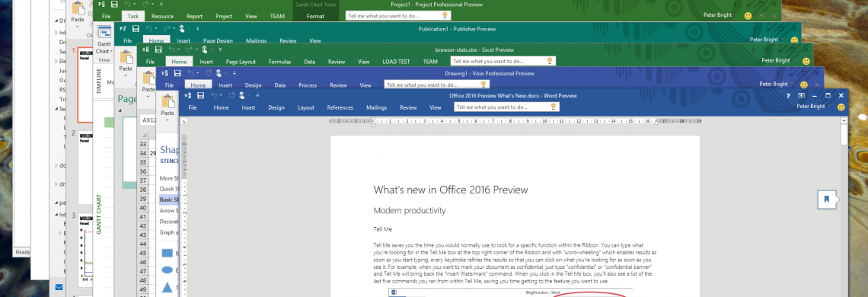The width and height of the screenshot is (868, 297).
Task: Save the Project file via toolbar icon
Action: point(113,5)
